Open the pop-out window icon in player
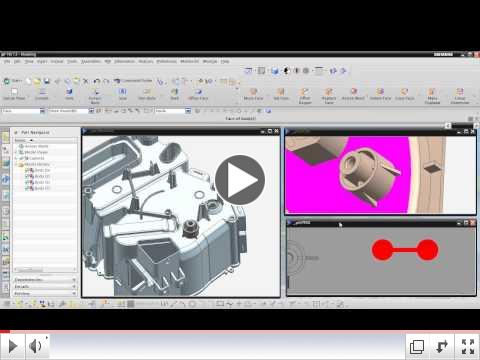This screenshot has width=480, height=360. (417, 347)
